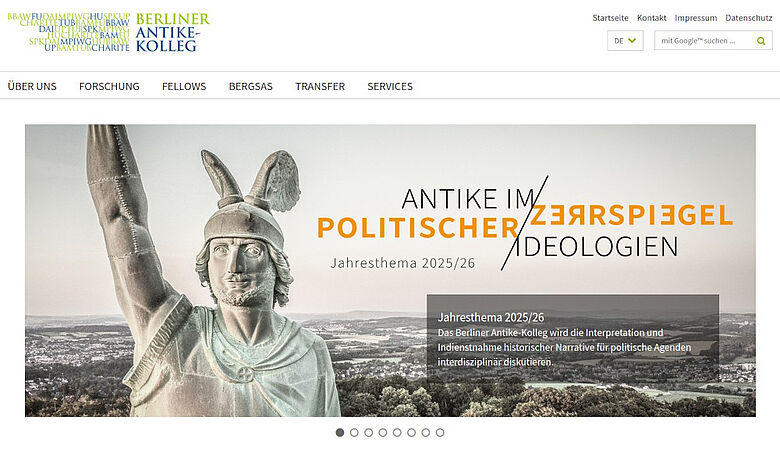Screen dimensions: 780x457
Task: Focus the Google search input field
Action: pos(703,41)
